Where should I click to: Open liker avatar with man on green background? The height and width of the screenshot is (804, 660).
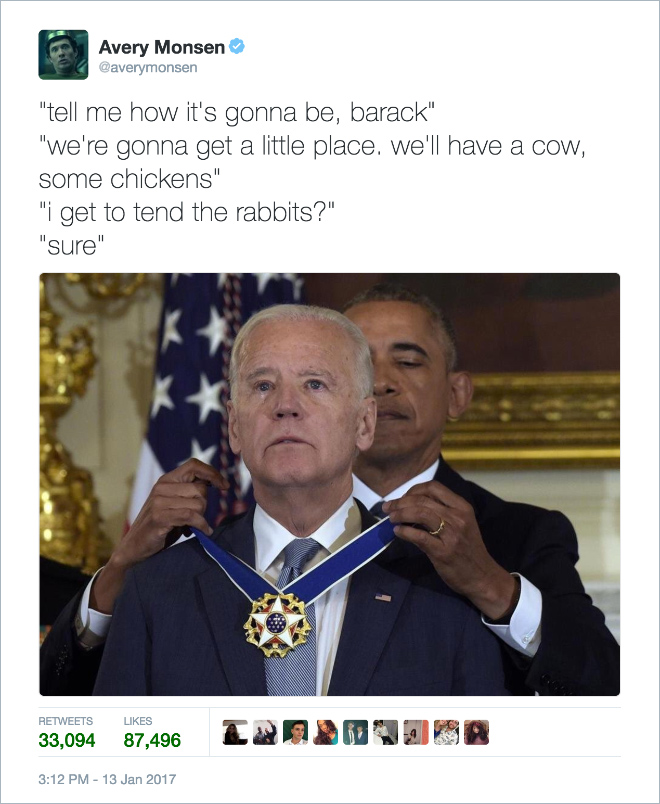(295, 732)
